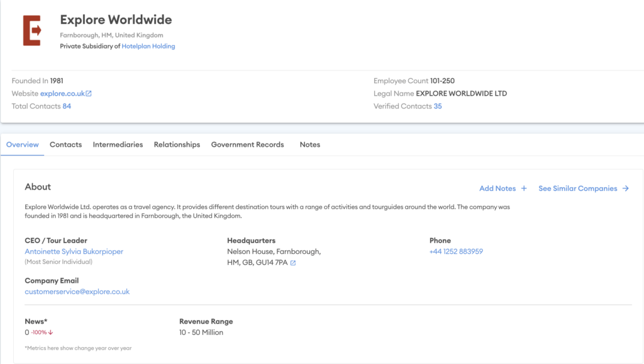Click the Nelson House, Farnborough address line
Image resolution: width=644 pixels, height=364 pixels.
(274, 251)
